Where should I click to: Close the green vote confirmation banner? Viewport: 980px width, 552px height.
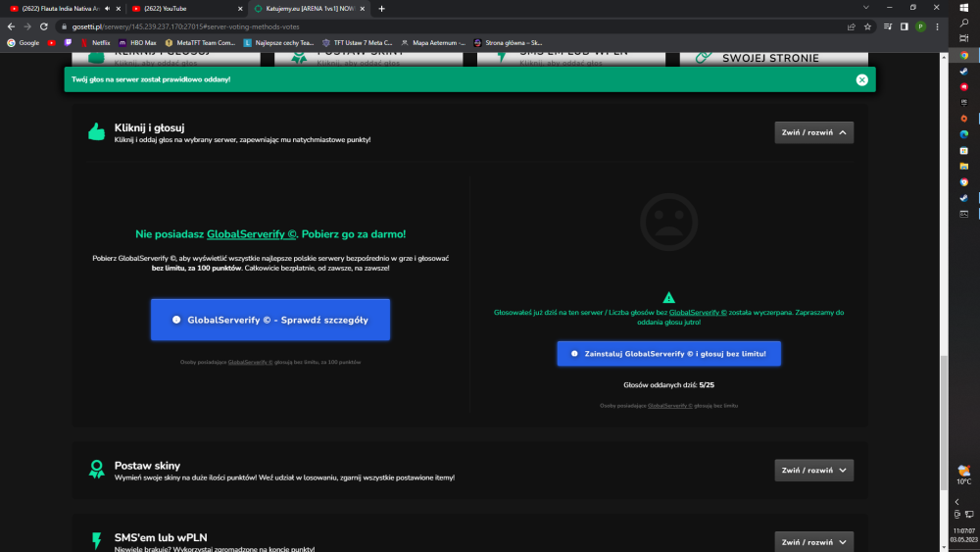(x=861, y=79)
